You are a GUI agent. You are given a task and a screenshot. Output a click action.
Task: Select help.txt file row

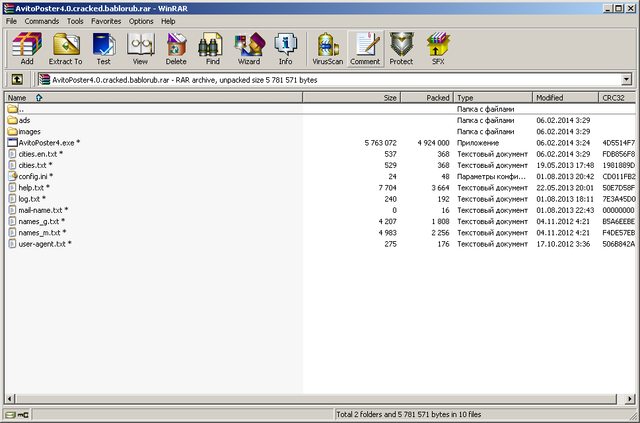[x=320, y=188]
